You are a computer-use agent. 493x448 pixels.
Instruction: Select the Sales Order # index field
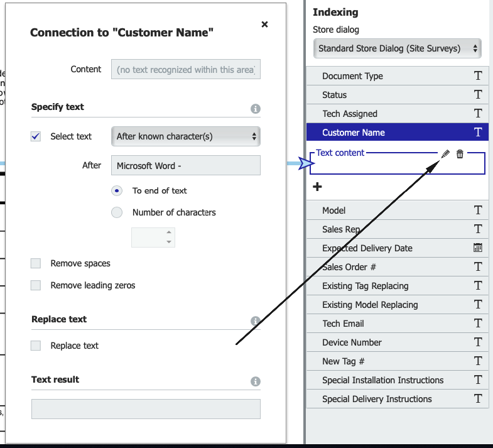tap(389, 267)
